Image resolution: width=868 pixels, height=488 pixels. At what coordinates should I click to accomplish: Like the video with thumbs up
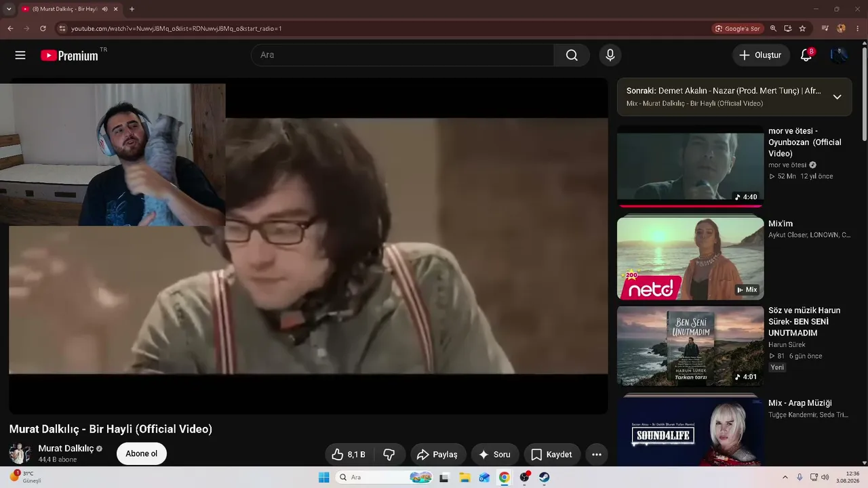(x=349, y=454)
